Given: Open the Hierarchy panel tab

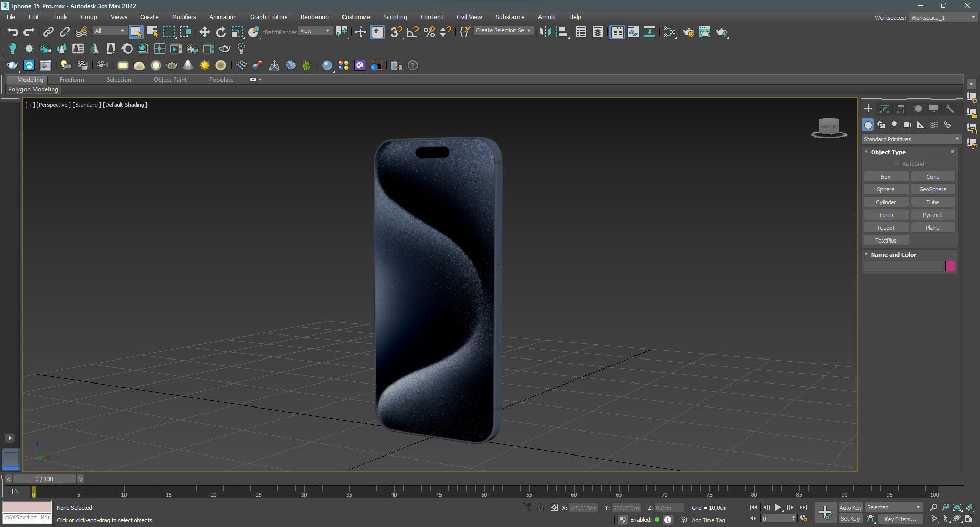Looking at the screenshot, I should 901,109.
